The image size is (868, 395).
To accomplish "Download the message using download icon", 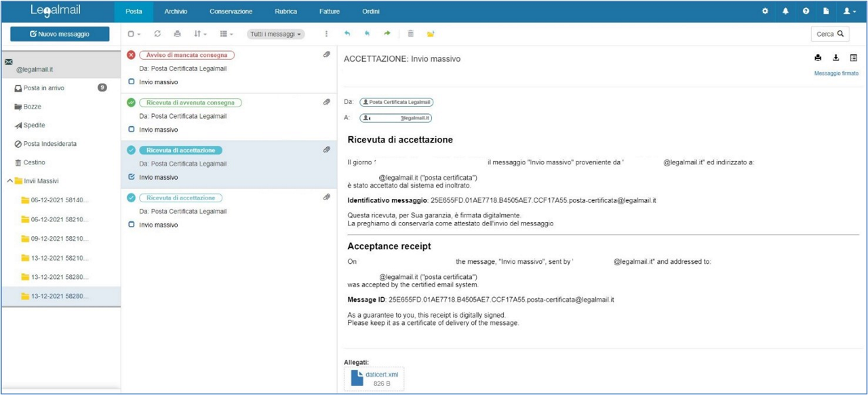I will [836, 58].
